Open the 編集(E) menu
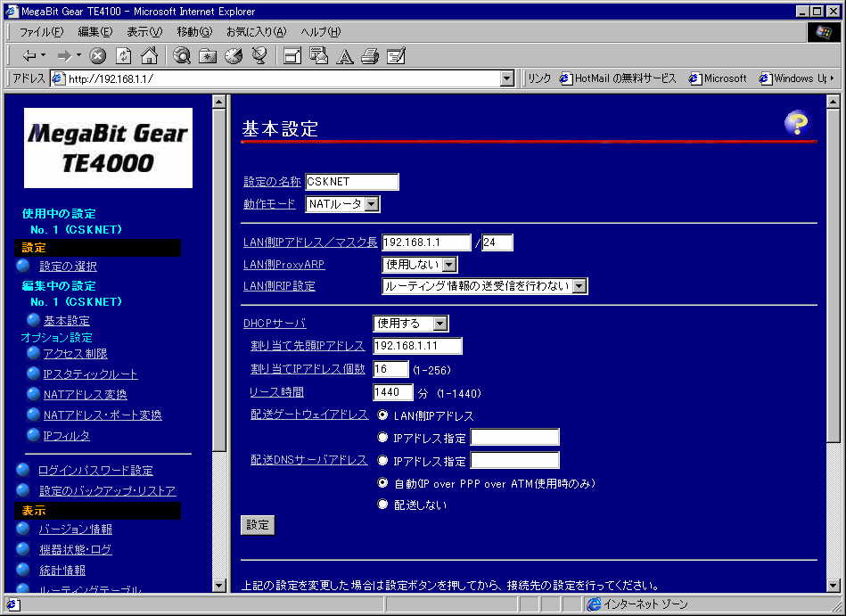This screenshot has width=846, height=616. pos(95,32)
